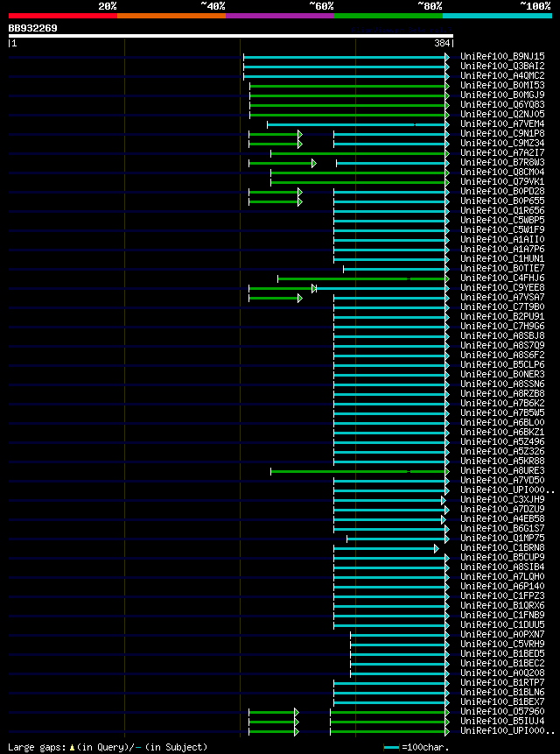Click the cyan alignment bar for B6G1S7

(x=391, y=529)
